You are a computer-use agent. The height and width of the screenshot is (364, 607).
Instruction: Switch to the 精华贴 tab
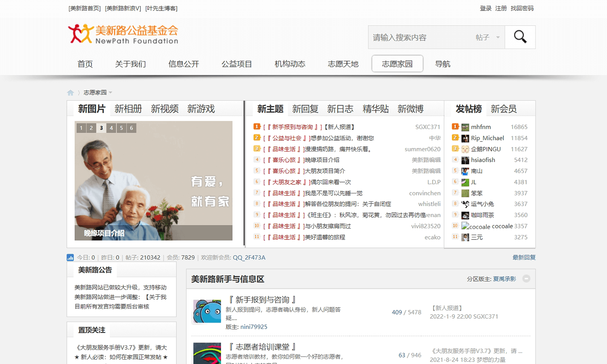(376, 109)
